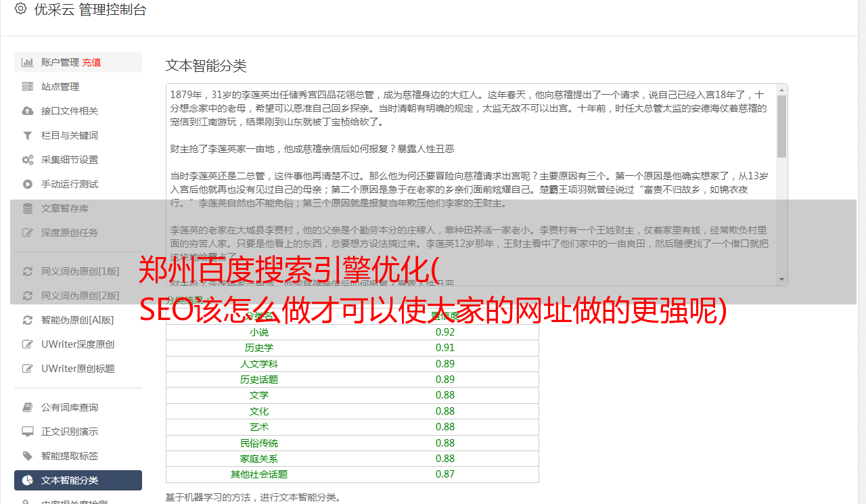Click the 其他社会话题 category cell
866x504 pixels.
[x=259, y=474]
